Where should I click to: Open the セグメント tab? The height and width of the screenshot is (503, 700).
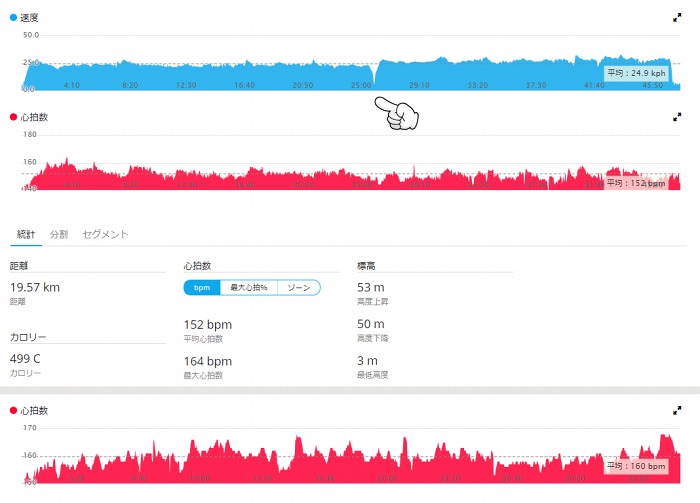[105, 234]
